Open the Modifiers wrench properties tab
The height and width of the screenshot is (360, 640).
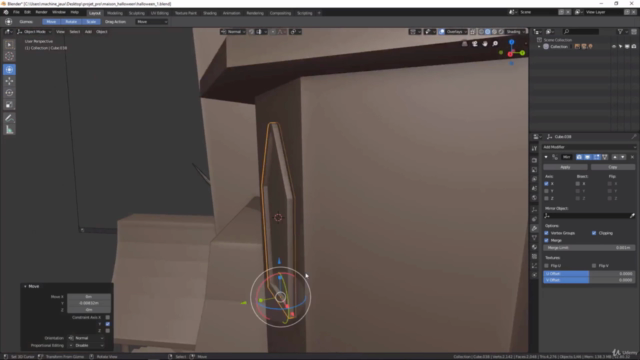click(534, 229)
